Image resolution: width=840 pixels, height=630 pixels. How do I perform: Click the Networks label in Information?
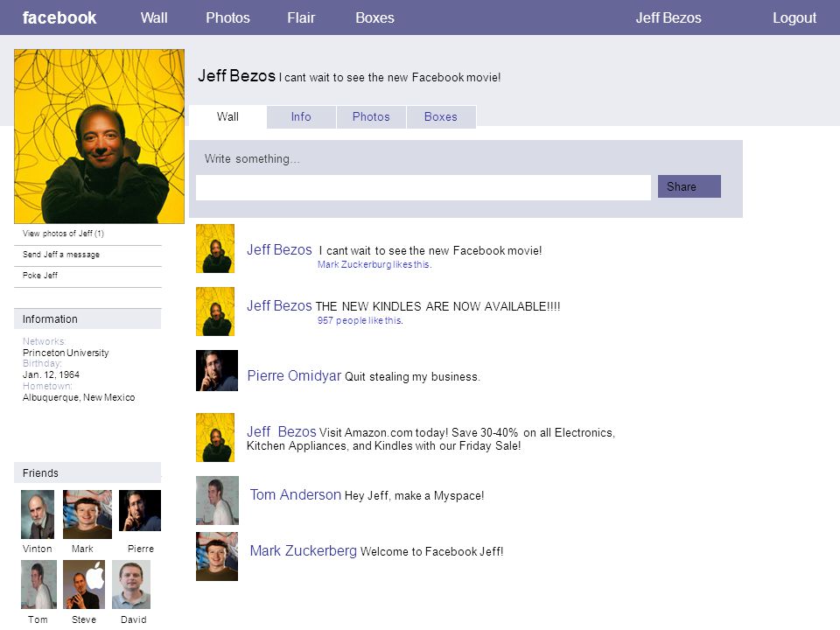pos(44,341)
